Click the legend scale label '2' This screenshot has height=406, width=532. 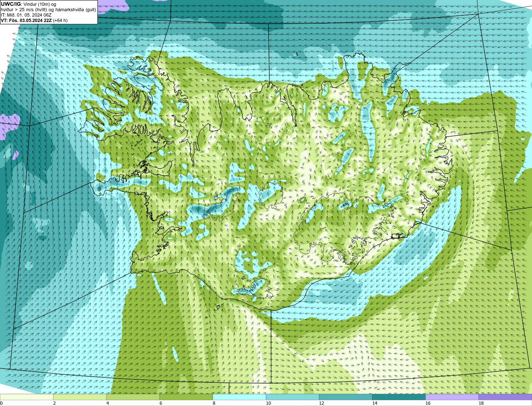pyautogui.click(x=54, y=403)
